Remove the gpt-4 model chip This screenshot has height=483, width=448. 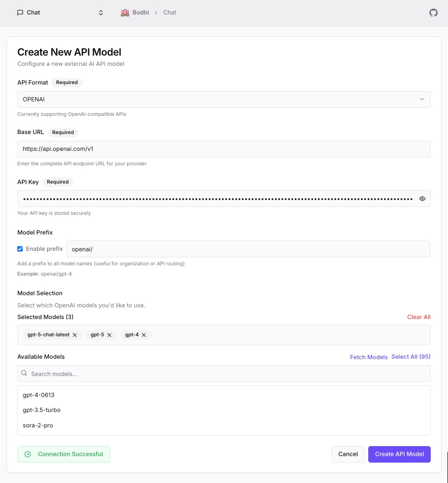pos(144,335)
